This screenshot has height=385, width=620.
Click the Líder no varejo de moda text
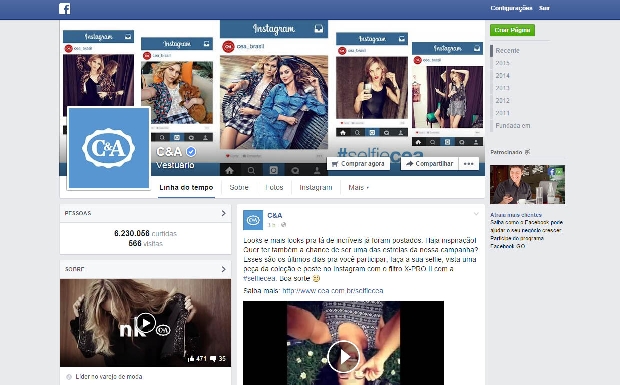tap(109, 377)
